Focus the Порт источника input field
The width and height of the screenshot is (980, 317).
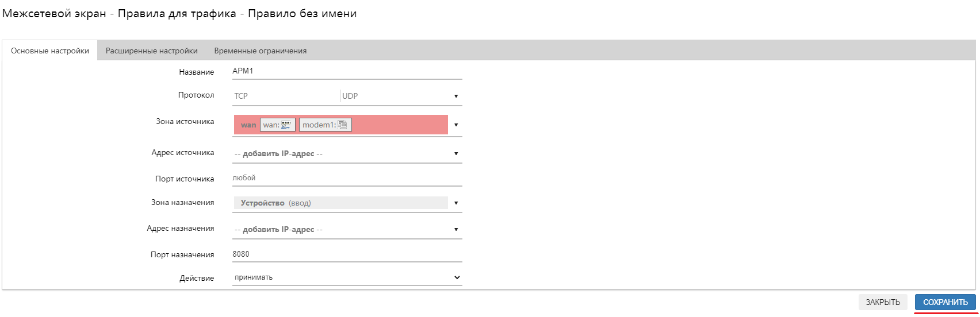click(x=347, y=178)
